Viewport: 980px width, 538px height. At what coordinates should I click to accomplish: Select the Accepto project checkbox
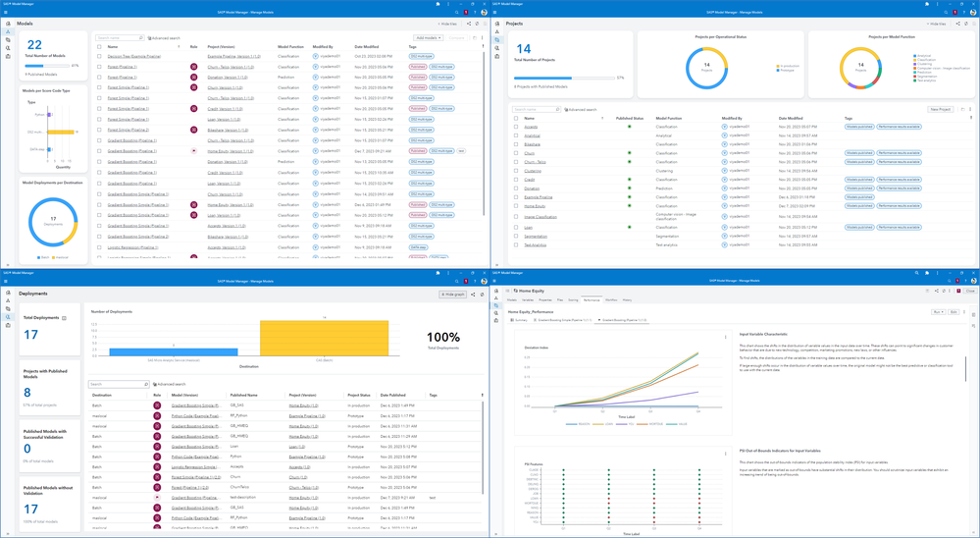coord(516,127)
